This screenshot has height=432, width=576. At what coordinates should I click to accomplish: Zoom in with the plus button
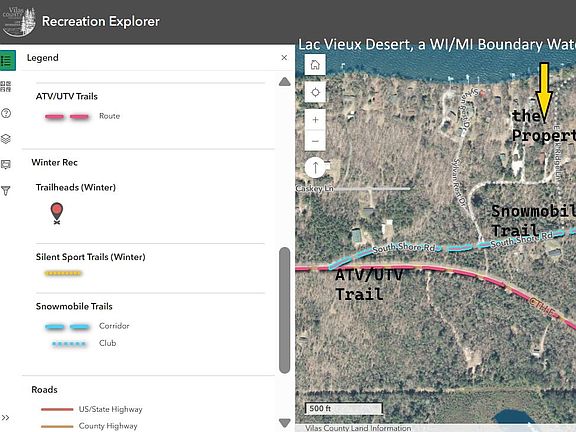pyautogui.click(x=315, y=120)
